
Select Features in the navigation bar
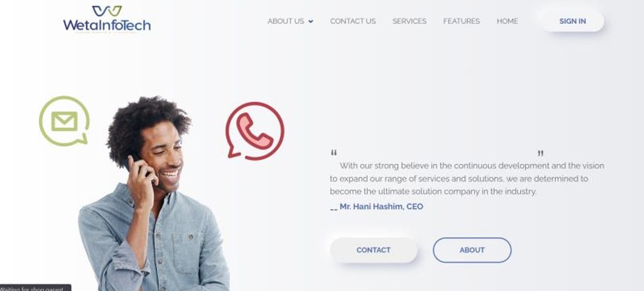(x=461, y=21)
